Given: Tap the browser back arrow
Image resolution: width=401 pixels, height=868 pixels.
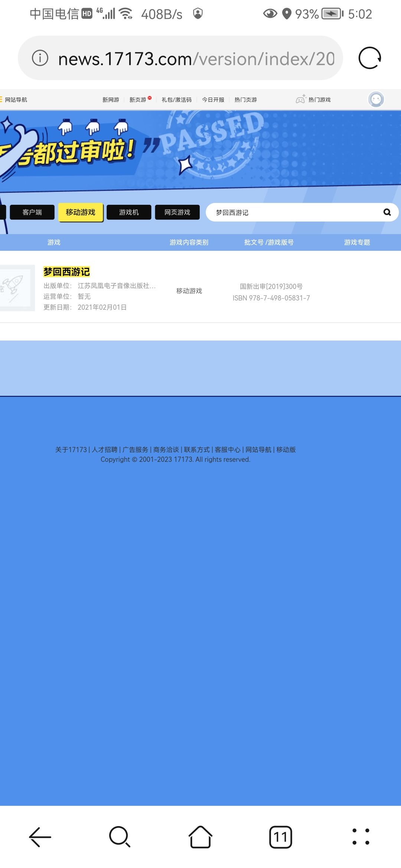Looking at the screenshot, I should pos(40,837).
